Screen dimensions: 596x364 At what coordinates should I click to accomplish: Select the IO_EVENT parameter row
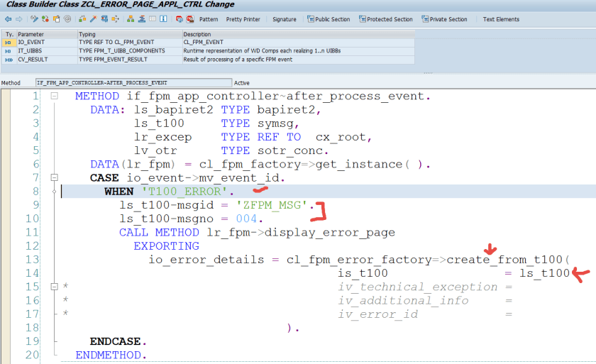pos(31,43)
